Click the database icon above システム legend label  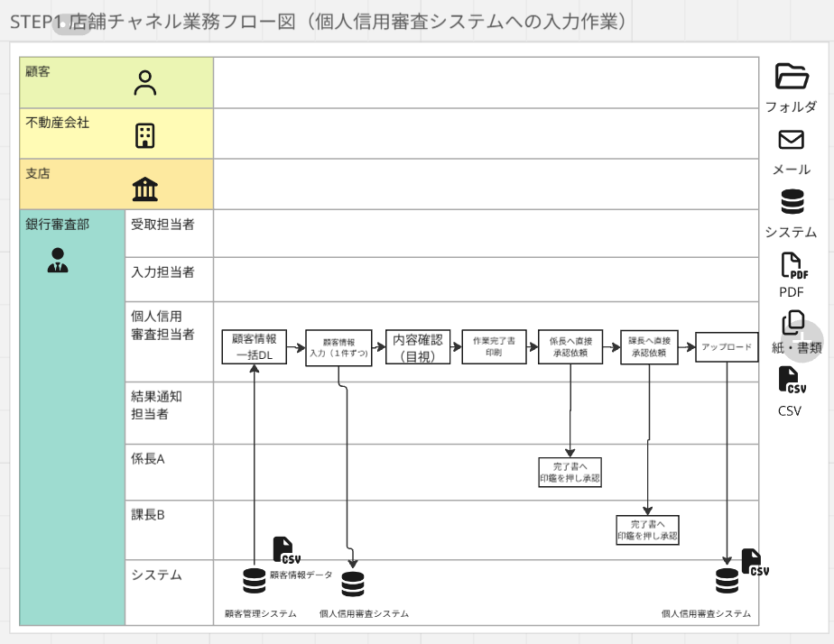(792, 201)
